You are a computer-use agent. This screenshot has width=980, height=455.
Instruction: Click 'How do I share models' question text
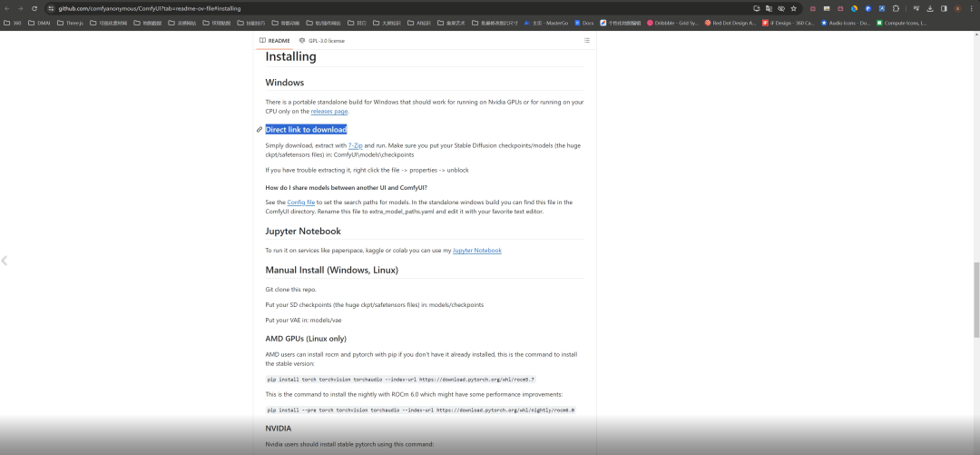(x=347, y=187)
